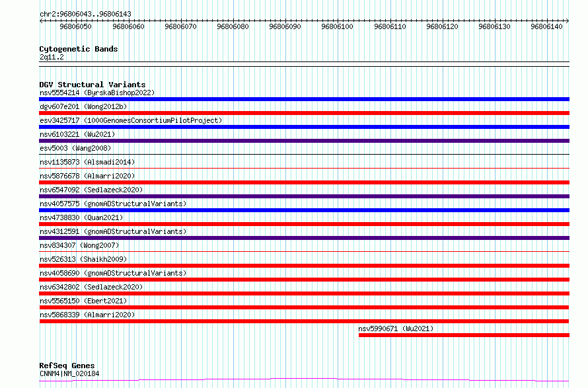The image size is (588, 388).
Task: Click the blue bar under nsv4057575
Action: tap(304, 210)
